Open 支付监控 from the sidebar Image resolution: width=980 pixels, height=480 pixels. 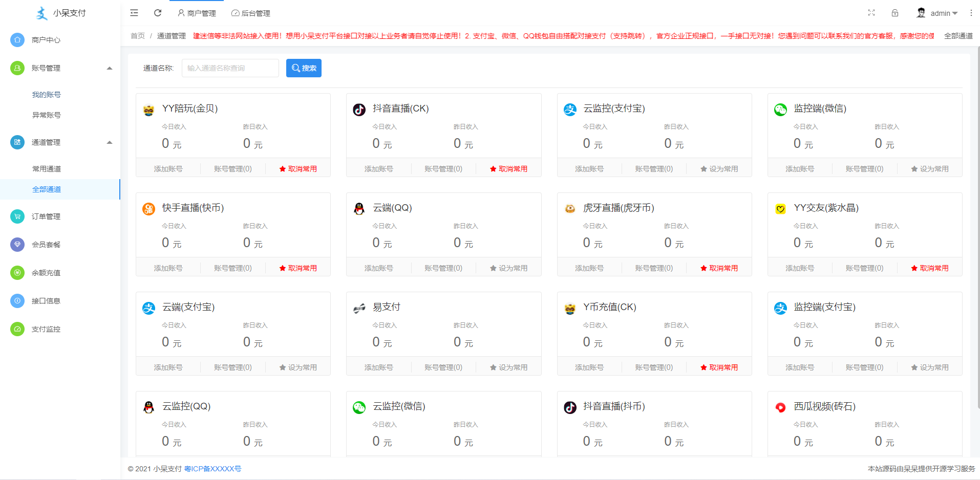pyautogui.click(x=45, y=329)
